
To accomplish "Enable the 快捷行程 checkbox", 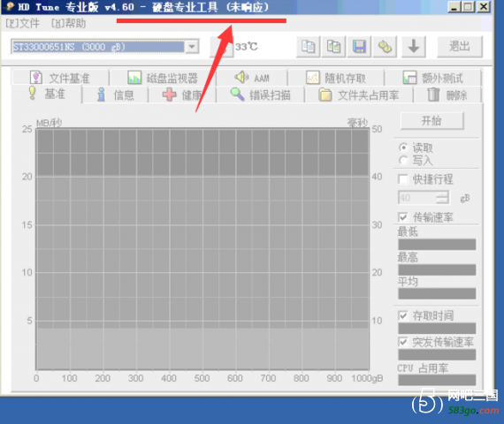I will point(402,179).
